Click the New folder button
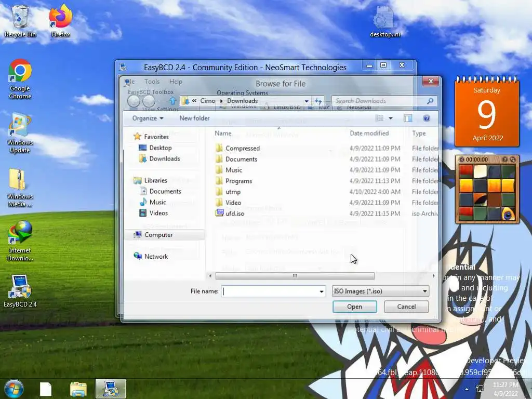This screenshot has width=532, height=399. point(194,118)
